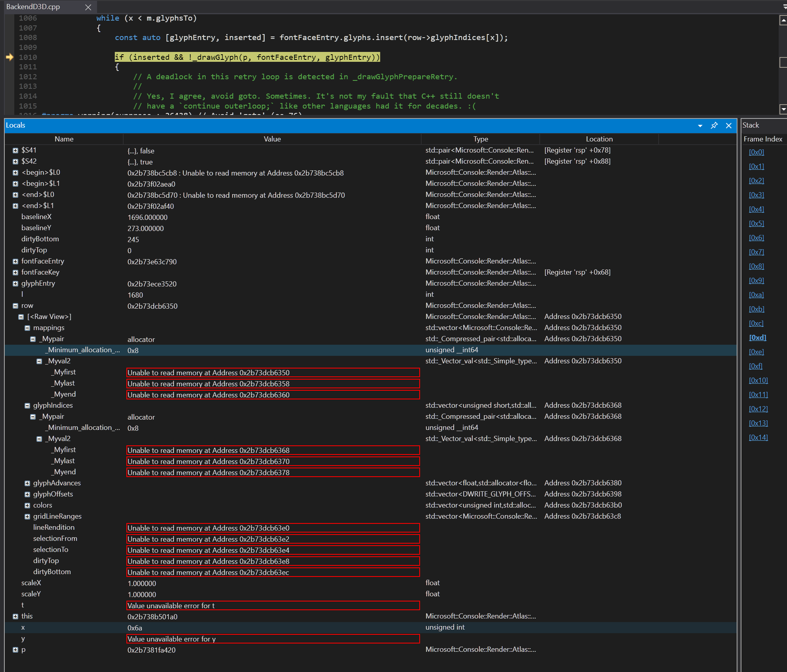Expand the glyphAdvances vector

point(27,483)
